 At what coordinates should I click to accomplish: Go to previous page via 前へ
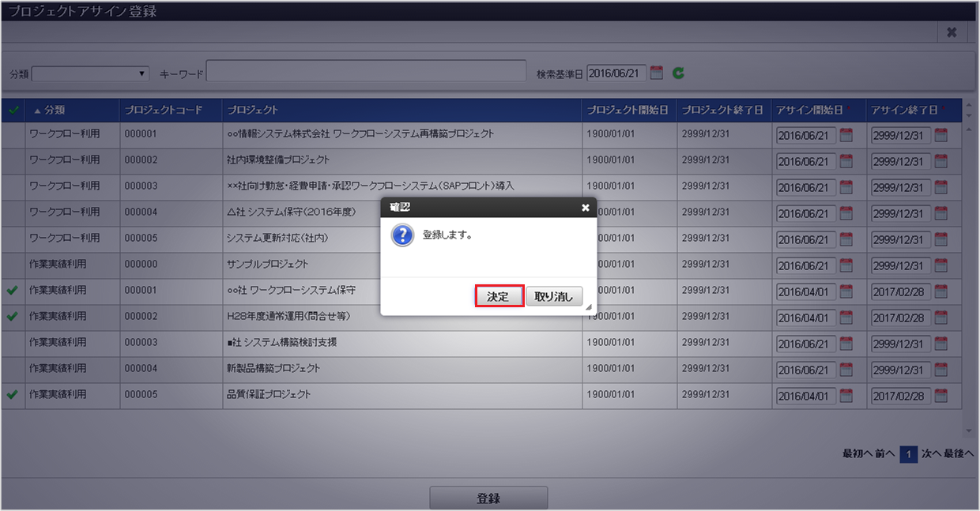[885, 454]
